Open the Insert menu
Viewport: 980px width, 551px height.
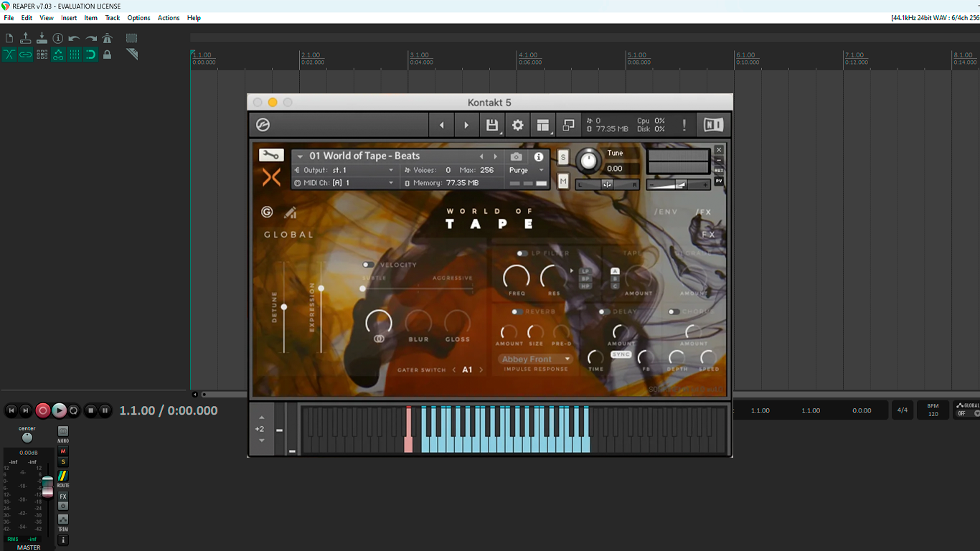pos(69,18)
